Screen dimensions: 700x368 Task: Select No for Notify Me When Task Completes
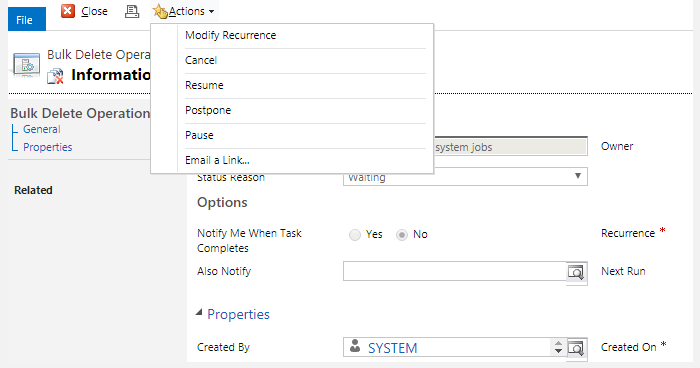402,235
